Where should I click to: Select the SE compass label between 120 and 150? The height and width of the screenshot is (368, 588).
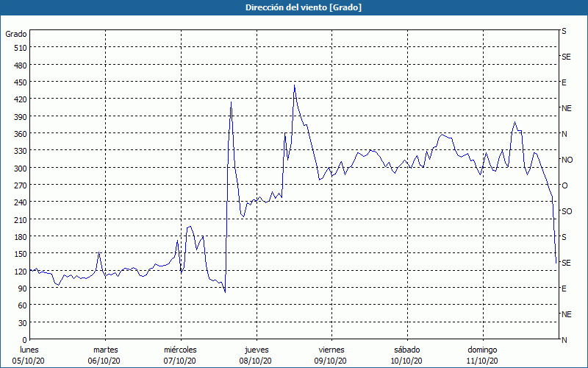point(566,263)
